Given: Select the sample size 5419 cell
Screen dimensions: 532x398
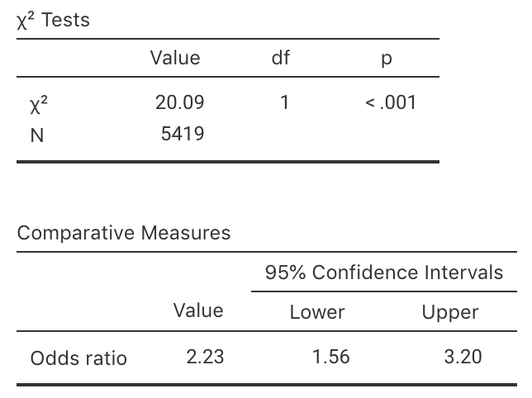Looking at the screenshot, I should coord(182,134).
